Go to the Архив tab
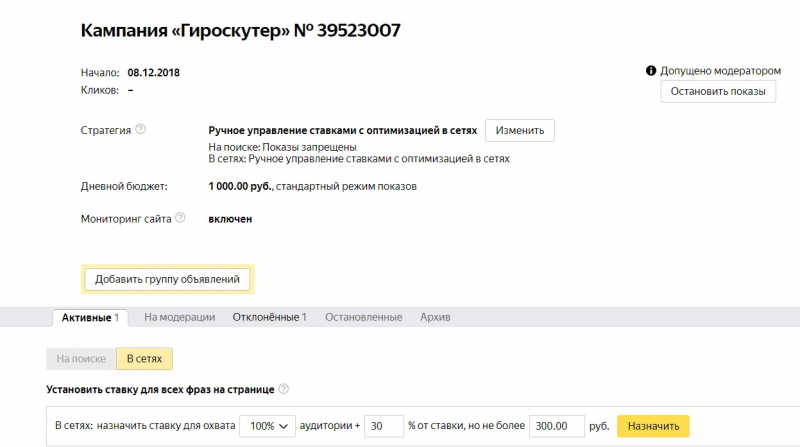This screenshot has width=800, height=447. 435,317
